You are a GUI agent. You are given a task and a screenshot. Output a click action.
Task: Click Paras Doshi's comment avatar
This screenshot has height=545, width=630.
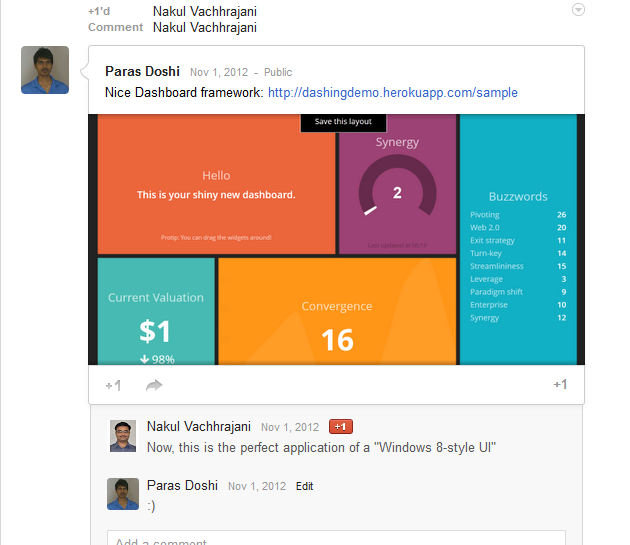[x=123, y=494]
